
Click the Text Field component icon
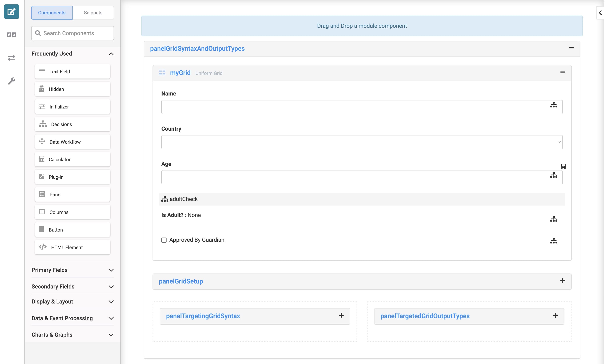click(42, 70)
